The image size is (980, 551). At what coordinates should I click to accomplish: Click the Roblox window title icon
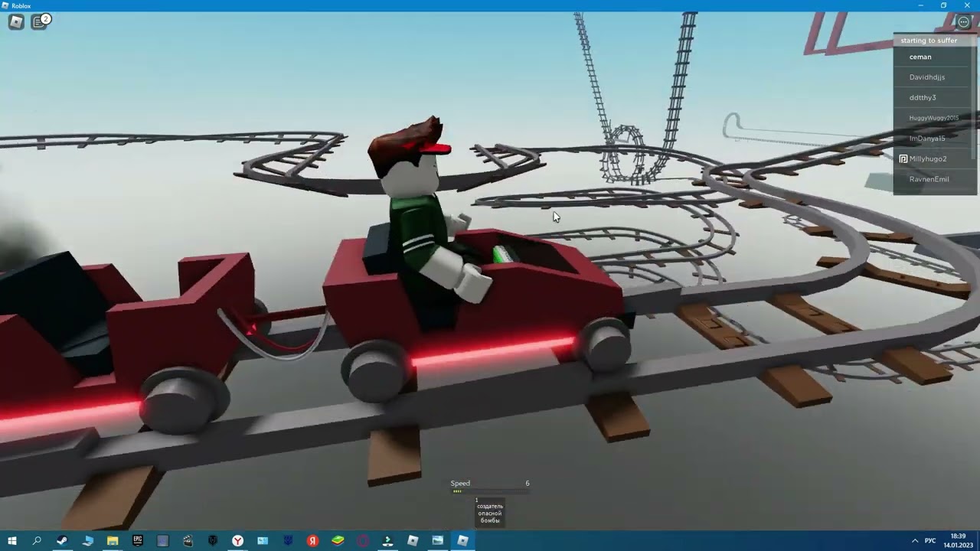pyautogui.click(x=5, y=5)
